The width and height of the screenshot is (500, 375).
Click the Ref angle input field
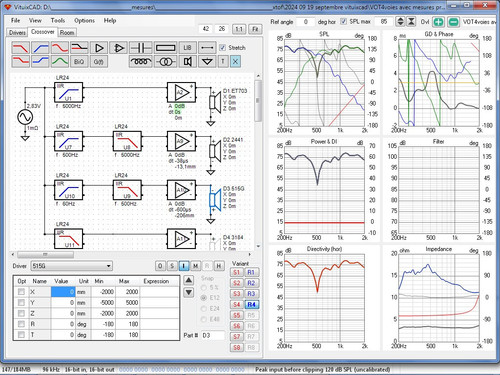[305, 22]
